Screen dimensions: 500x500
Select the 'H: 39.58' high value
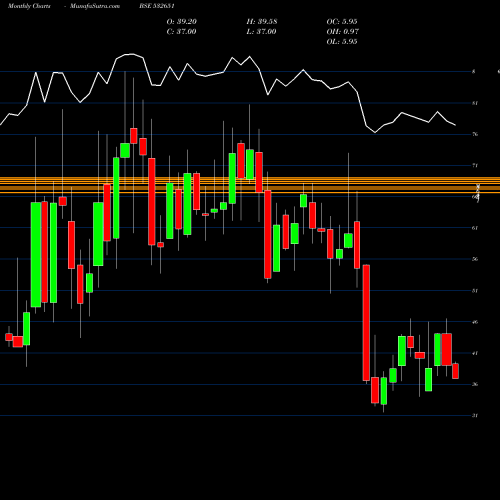click(x=262, y=22)
